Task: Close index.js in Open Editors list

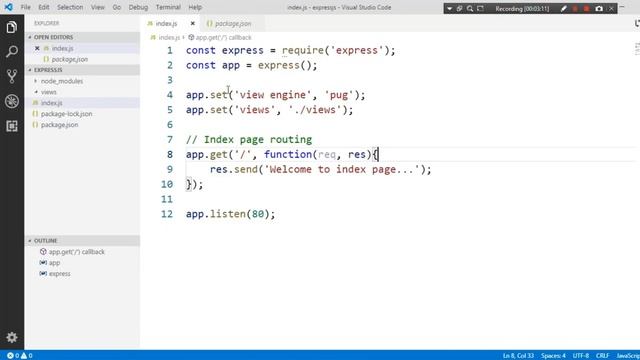Action: click(37, 48)
